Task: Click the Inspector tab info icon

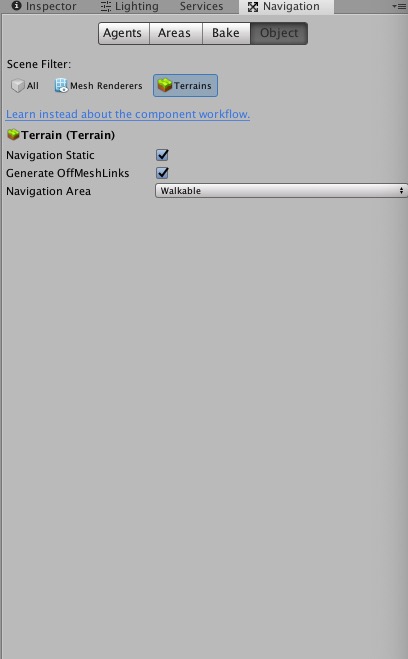Action: (16, 5)
